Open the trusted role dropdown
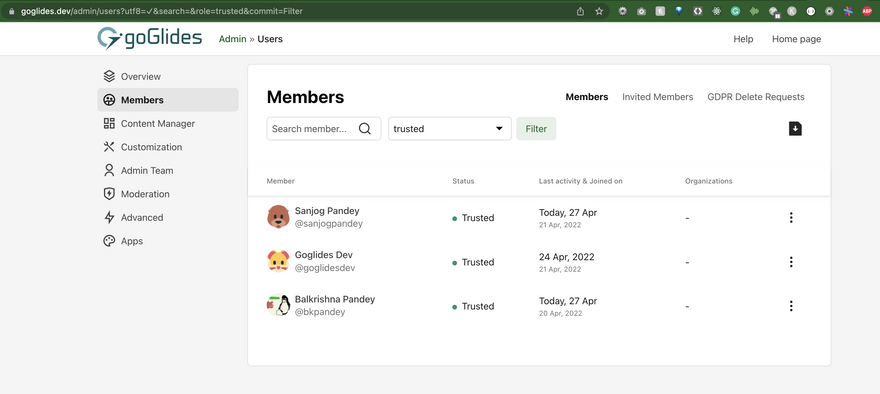Screen dimensions: 880x394 450,129
